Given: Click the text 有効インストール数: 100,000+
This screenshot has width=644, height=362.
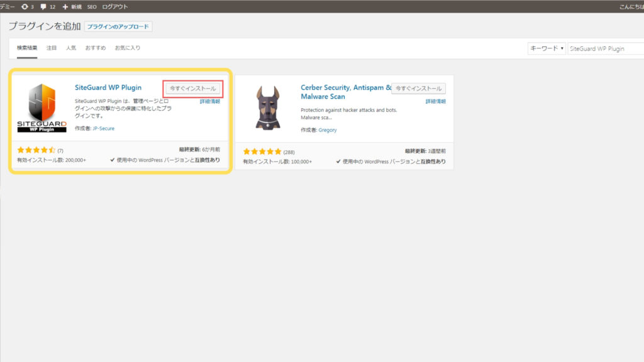Looking at the screenshot, I should [277, 162].
